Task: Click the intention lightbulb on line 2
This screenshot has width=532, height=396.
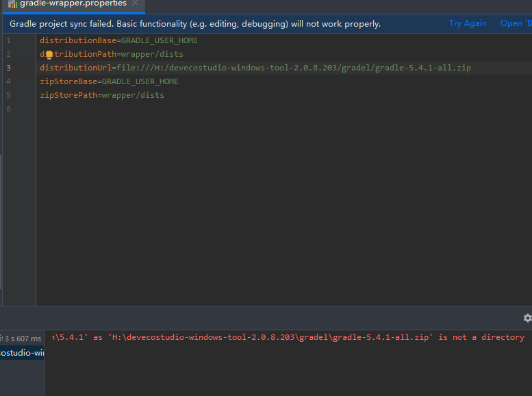Action: tap(49, 55)
